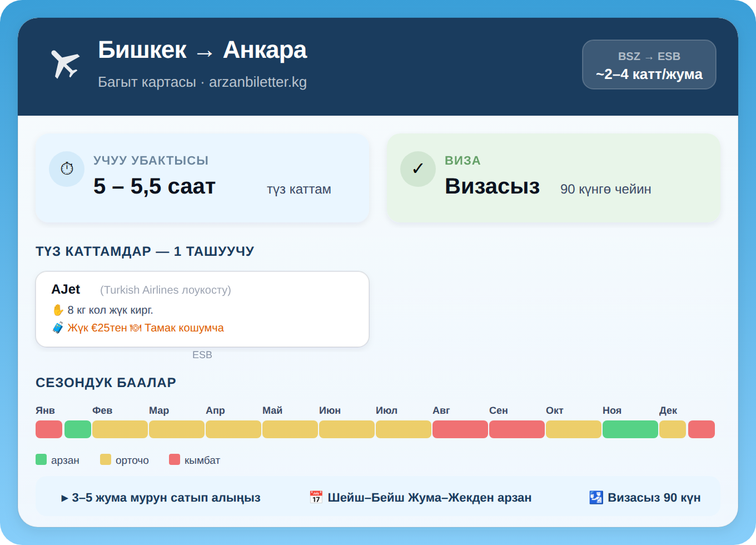The image size is (756, 545).
Task: Open the BSZ → ESB frequency badge
Action: pos(649,65)
